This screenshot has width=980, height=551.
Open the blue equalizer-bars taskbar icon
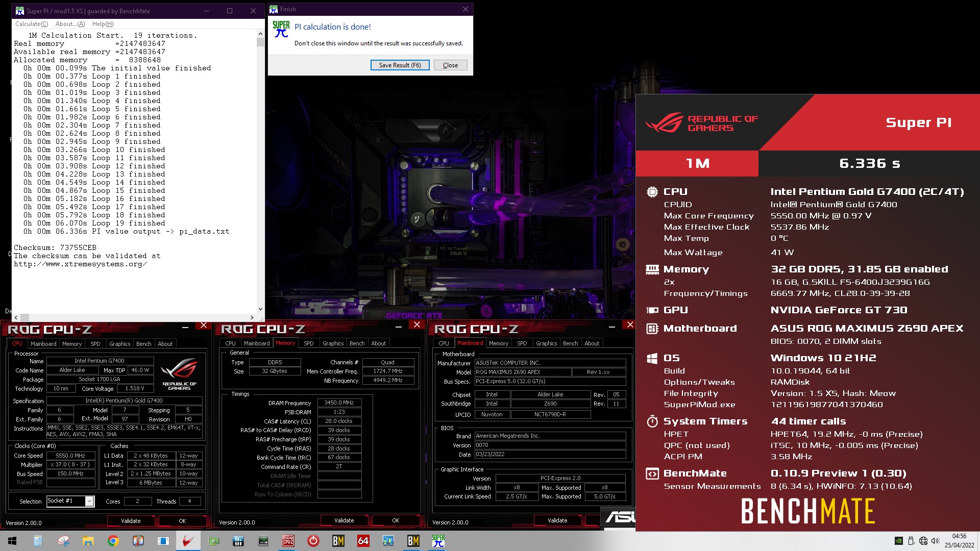pyautogui.click(x=238, y=541)
